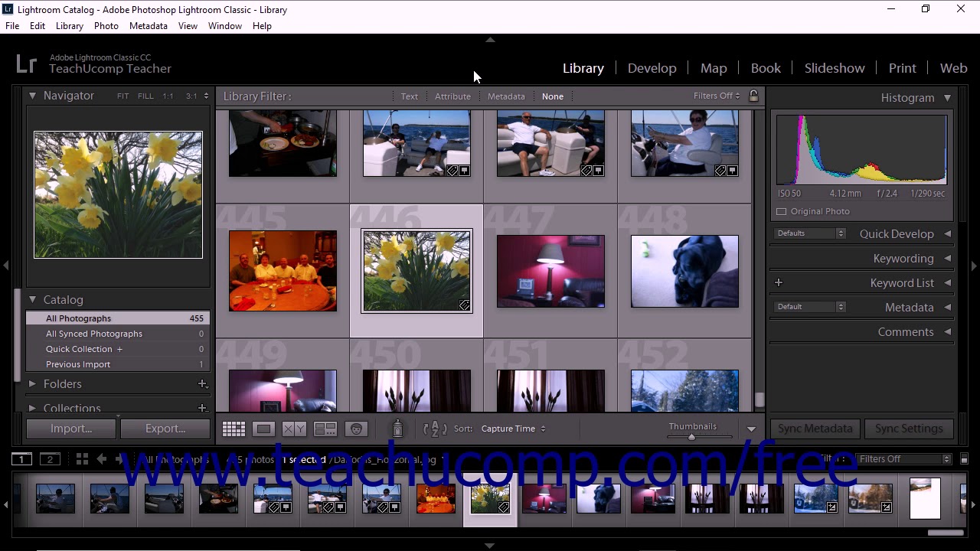Viewport: 980px width, 551px height.
Task: Hide the top module picker arrow
Action: [490, 40]
